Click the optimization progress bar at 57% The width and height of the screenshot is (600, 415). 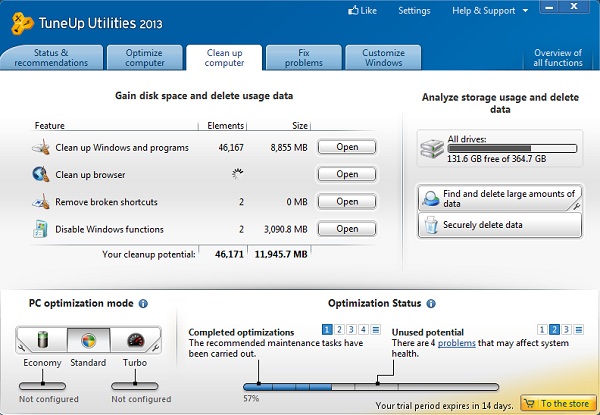click(x=370, y=385)
